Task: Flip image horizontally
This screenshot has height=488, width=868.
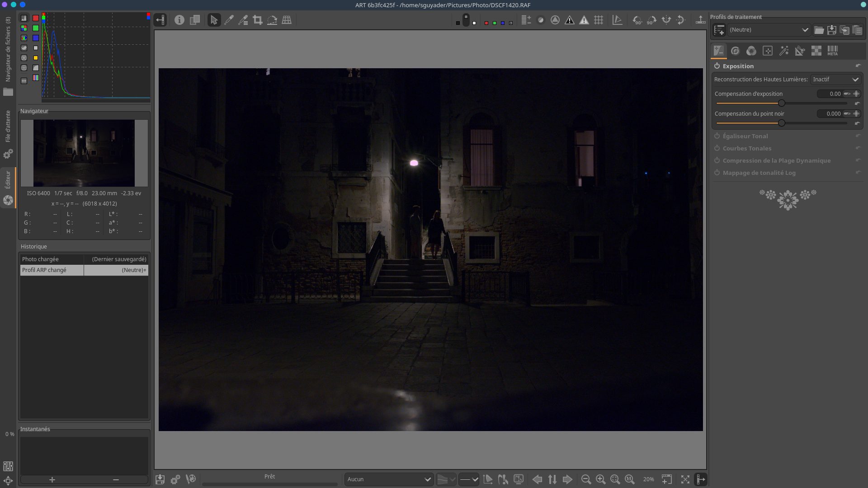Action: (x=666, y=20)
